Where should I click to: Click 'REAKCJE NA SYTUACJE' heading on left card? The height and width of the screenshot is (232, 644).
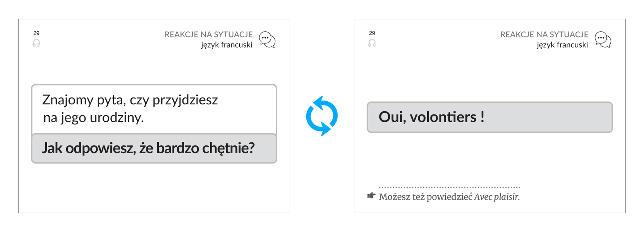(208, 34)
